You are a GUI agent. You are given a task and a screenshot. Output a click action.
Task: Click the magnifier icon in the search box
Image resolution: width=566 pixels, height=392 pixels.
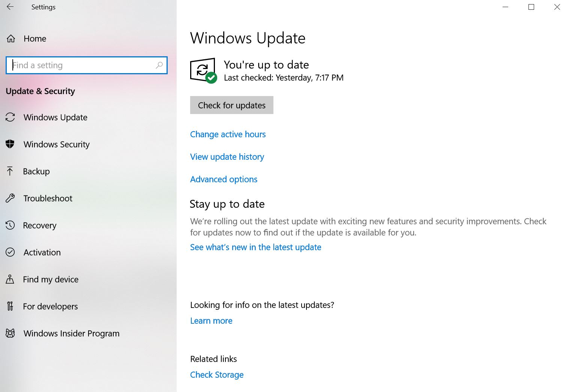pos(159,65)
